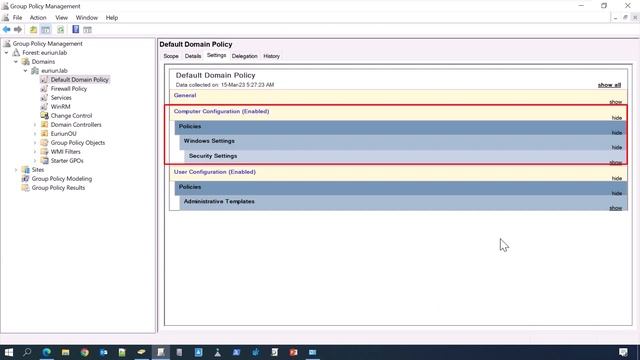Click the WinRM GPO link icon
The width and height of the screenshot is (640, 360).
click(44, 107)
